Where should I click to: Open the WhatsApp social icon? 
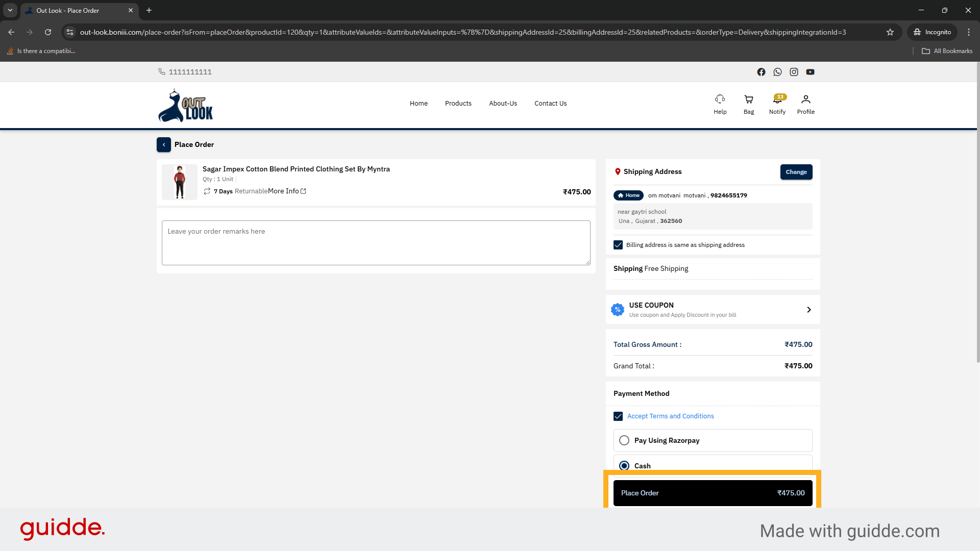pos(777,72)
